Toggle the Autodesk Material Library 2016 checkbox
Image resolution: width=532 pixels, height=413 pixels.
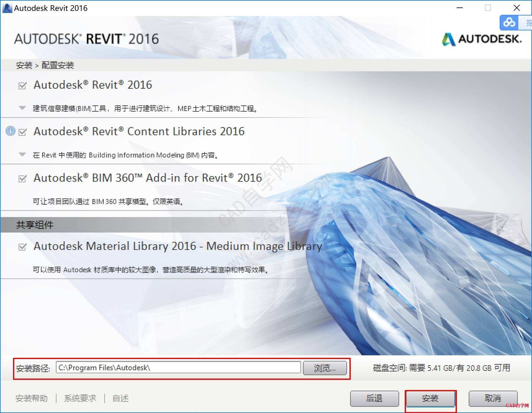pos(22,247)
